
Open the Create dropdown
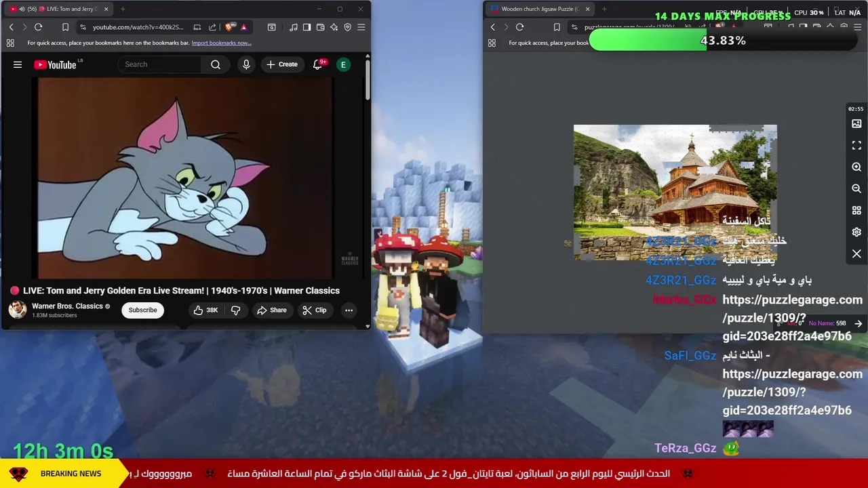[282, 64]
